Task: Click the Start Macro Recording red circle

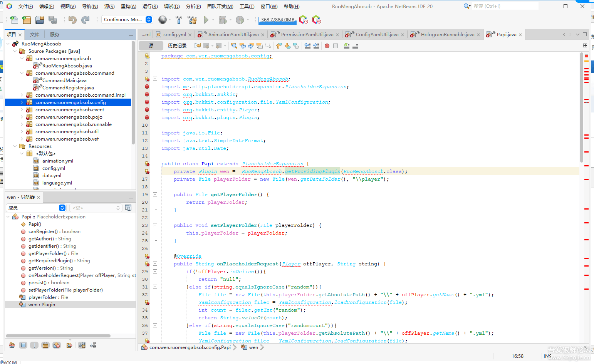Action: pos(327,46)
